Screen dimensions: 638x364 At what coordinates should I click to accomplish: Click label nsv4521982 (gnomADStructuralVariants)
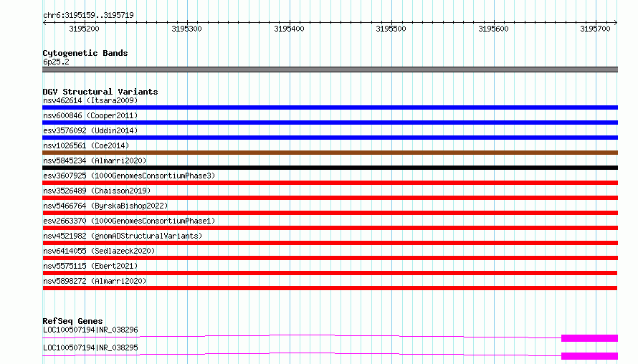(x=123, y=236)
